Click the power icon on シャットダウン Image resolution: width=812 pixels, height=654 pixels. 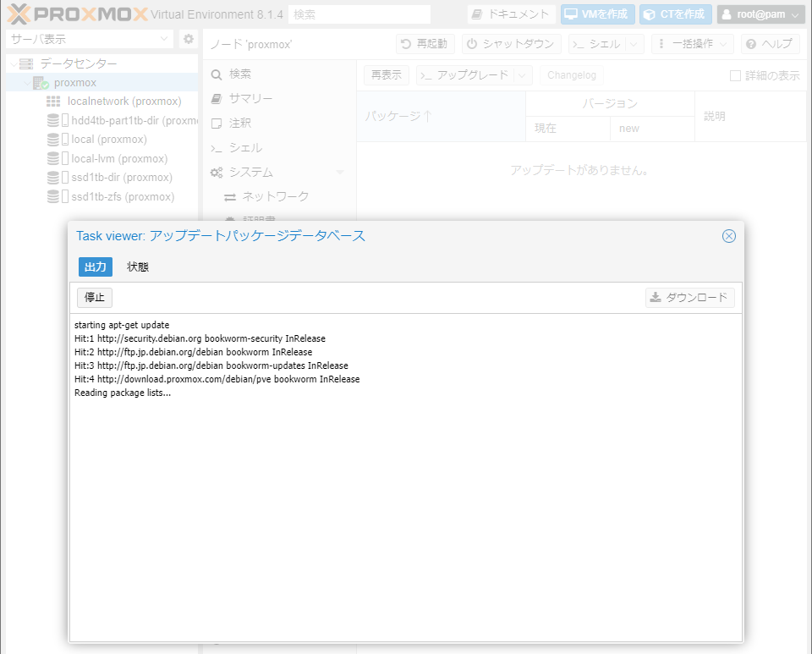pyautogui.click(x=472, y=44)
